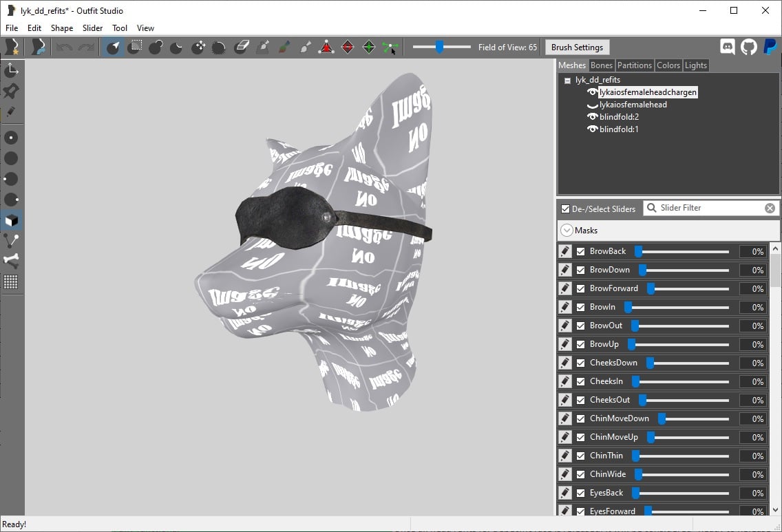Select the eraser Undiff brush
The image size is (782, 532).
coord(242,47)
